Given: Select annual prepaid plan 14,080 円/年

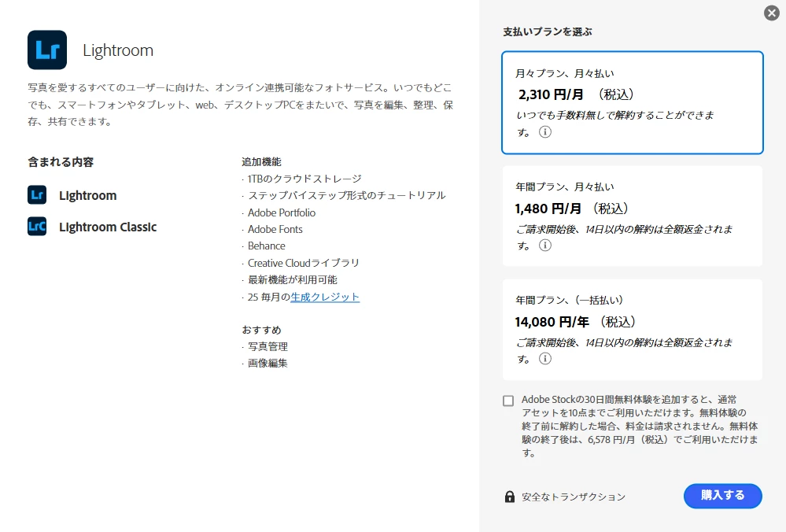Looking at the screenshot, I should pyautogui.click(x=632, y=330).
